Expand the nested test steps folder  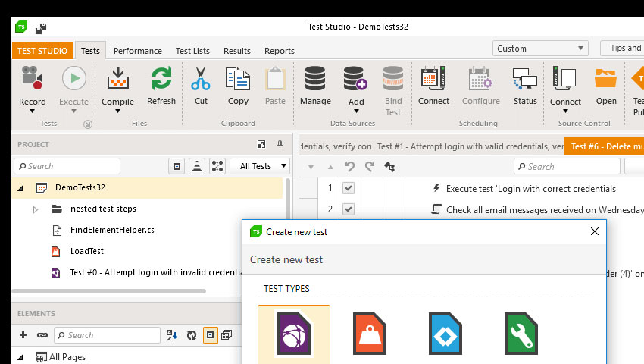click(35, 209)
